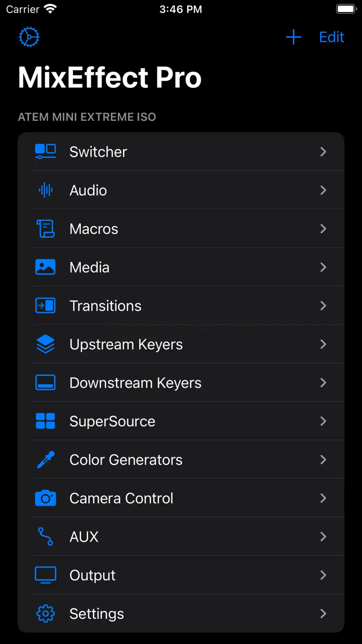Tap the Transitions arrow icon

[x=45, y=306]
